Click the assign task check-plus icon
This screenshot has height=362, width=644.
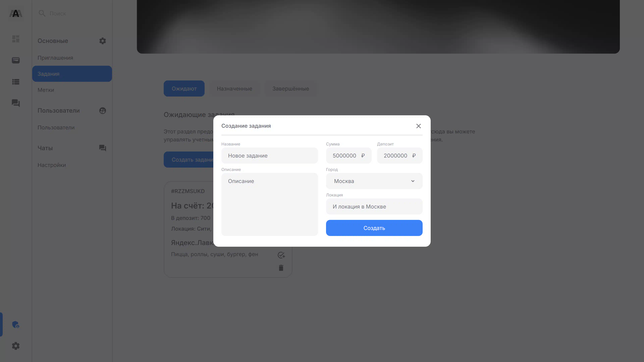[x=281, y=255]
